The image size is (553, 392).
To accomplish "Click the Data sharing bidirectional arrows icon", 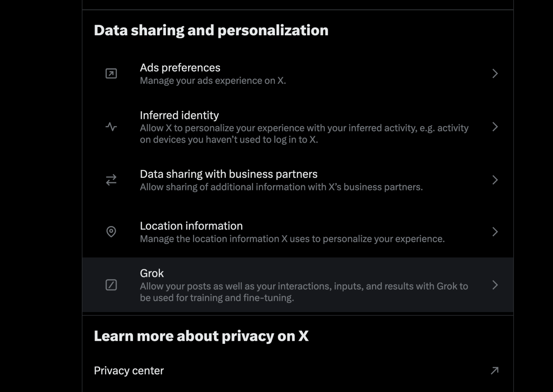I will click(111, 180).
